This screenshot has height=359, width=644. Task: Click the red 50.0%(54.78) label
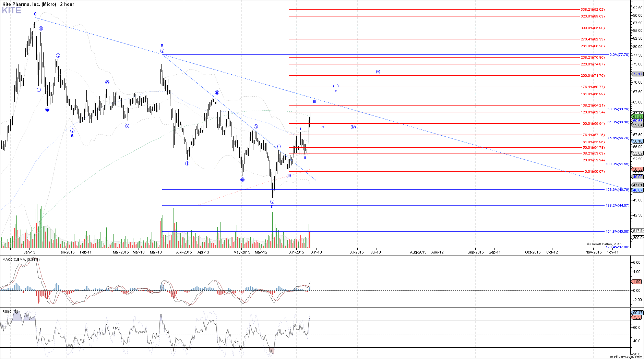(x=594, y=148)
